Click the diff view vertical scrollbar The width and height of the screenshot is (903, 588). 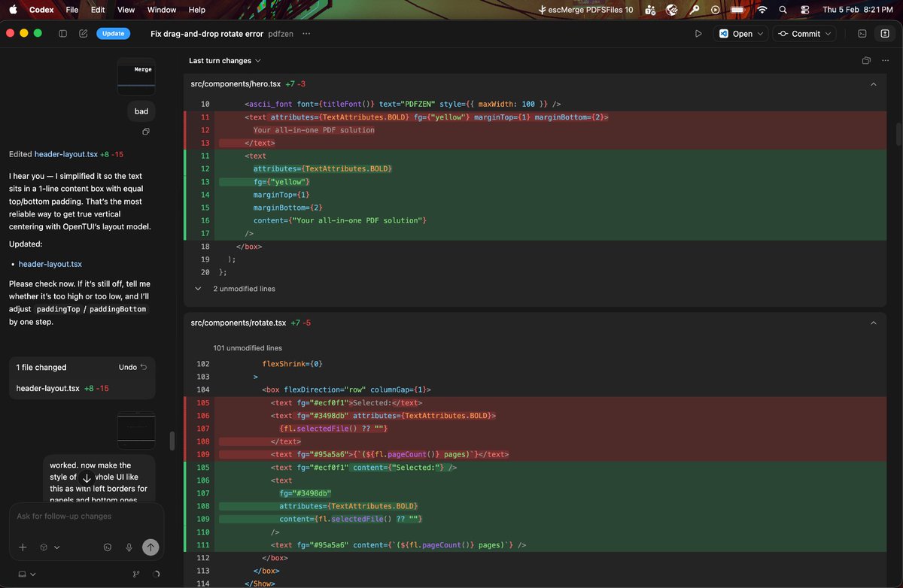click(x=898, y=134)
